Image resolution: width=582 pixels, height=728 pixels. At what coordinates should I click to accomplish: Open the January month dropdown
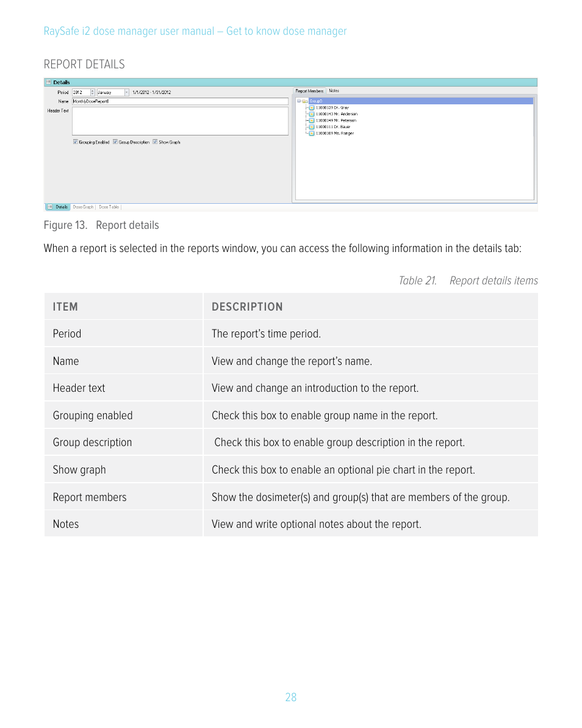click(126, 92)
